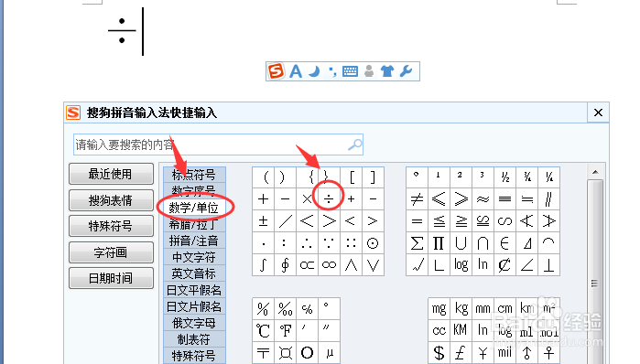Close the Sogou quick input dialog
Viewport: 640px width, 364px height.
click(x=598, y=112)
